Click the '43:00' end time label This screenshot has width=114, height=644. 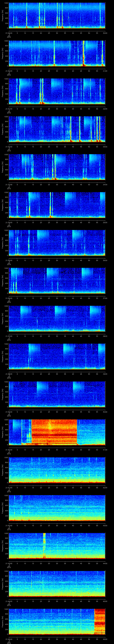pyautogui.click(x=105, y=525)
